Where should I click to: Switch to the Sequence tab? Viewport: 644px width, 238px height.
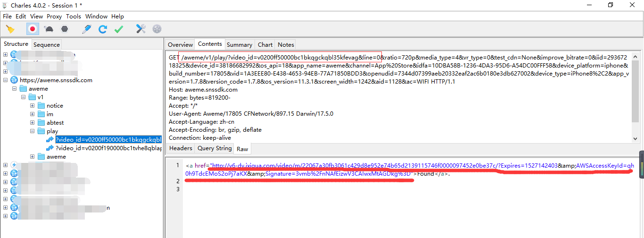(47, 44)
